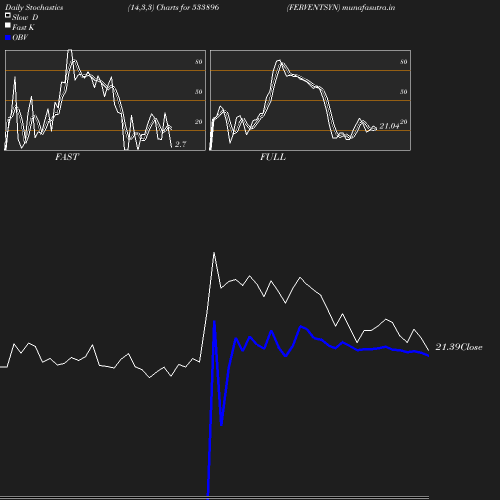Click the 21.04 value in FULL chart
This screenshot has width=500, height=500.
[x=389, y=126]
